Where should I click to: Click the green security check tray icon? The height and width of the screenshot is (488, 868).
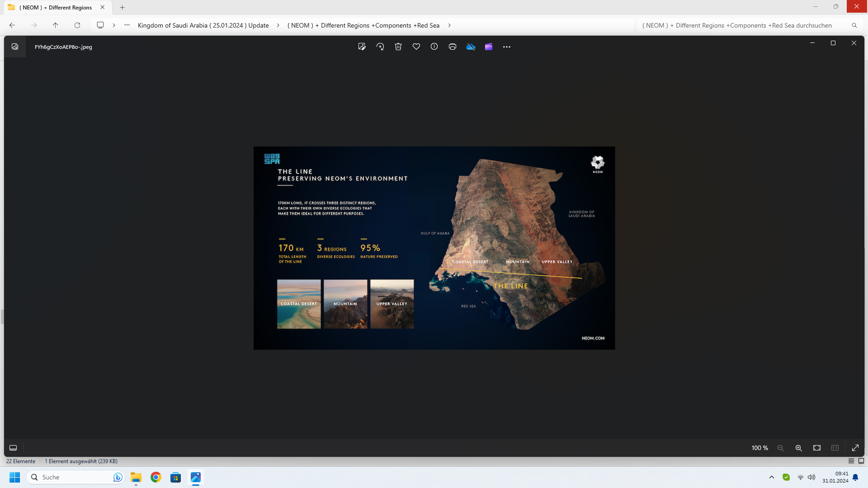coord(786,477)
